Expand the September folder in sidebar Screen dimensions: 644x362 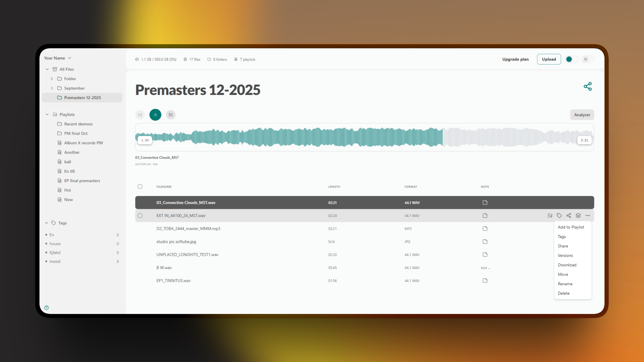(52, 88)
